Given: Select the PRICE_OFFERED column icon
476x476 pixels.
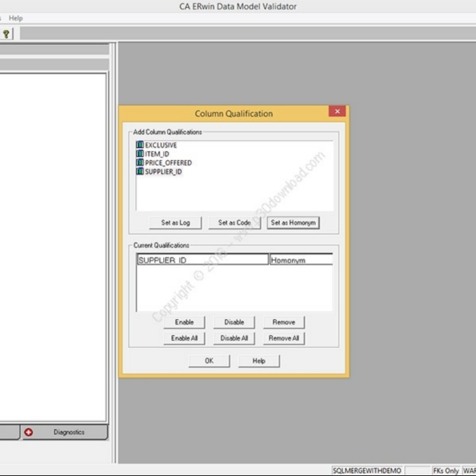Looking at the screenshot, I should coord(140,163).
